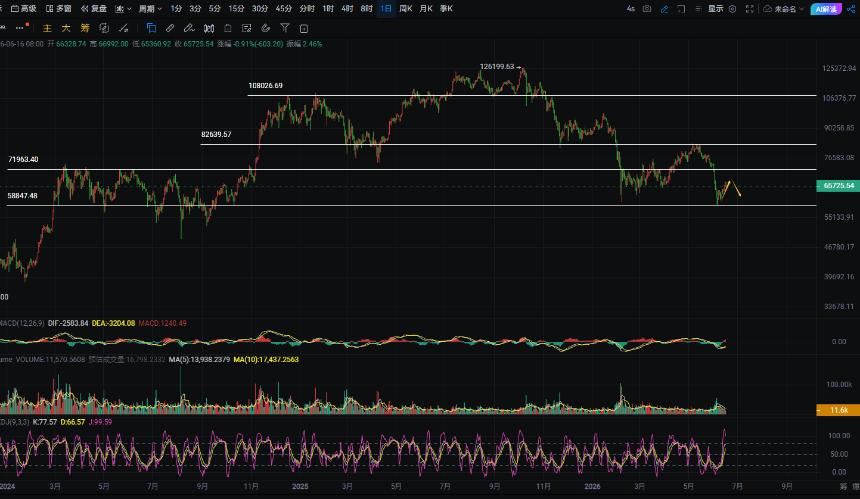The image size is (860, 499).
Task: Expand the 周期 period dropdown
Action: 150,9
